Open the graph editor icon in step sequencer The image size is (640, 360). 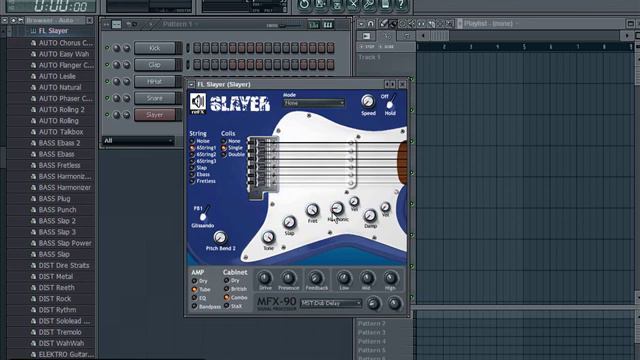tap(313, 25)
